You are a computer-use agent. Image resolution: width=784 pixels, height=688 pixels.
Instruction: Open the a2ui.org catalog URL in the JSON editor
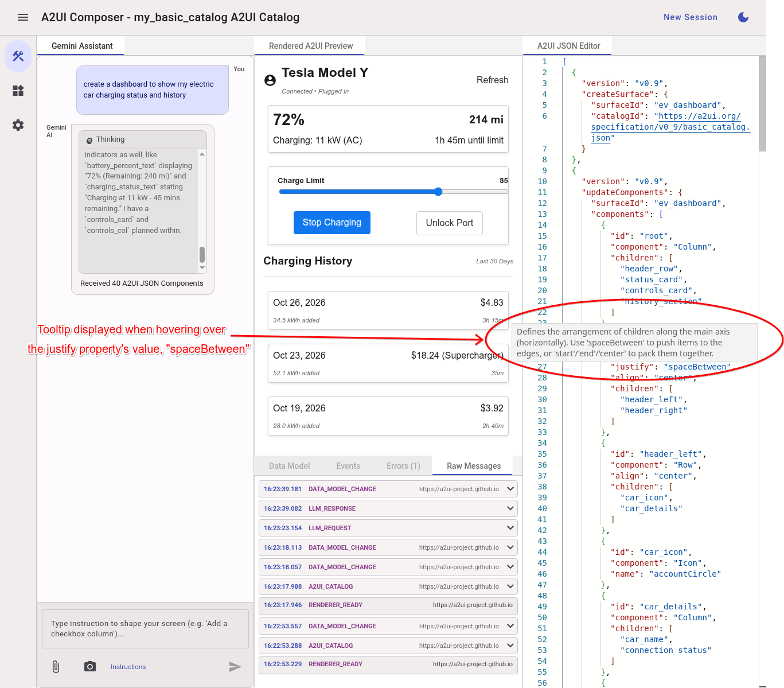[670, 127]
